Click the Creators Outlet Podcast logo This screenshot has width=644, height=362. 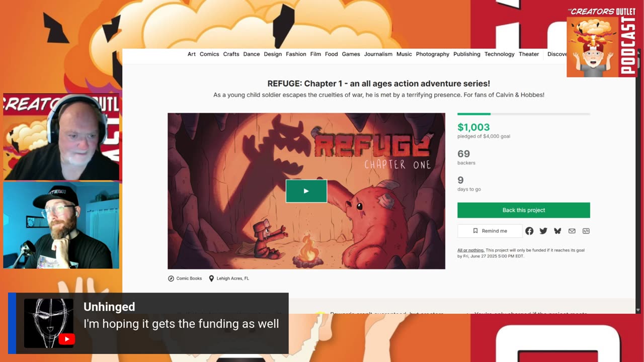click(602, 43)
